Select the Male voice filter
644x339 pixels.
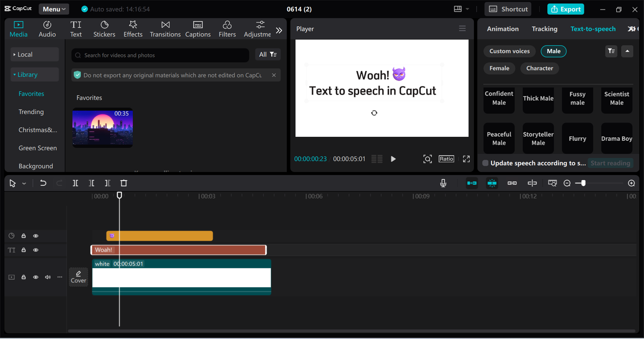[x=554, y=51]
